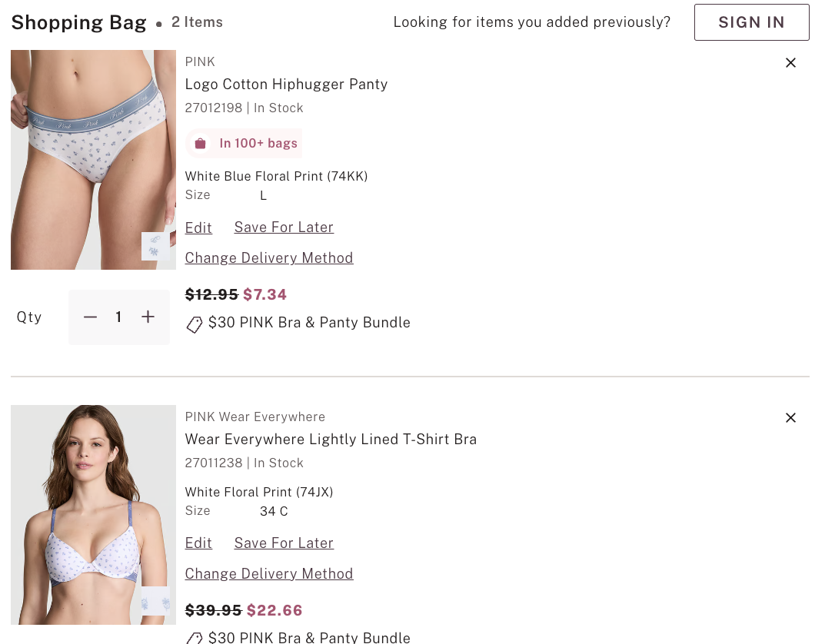835x644 pixels.
Task: Remove the Wear Everywhere T-Shirt Bra item
Action: coord(790,418)
